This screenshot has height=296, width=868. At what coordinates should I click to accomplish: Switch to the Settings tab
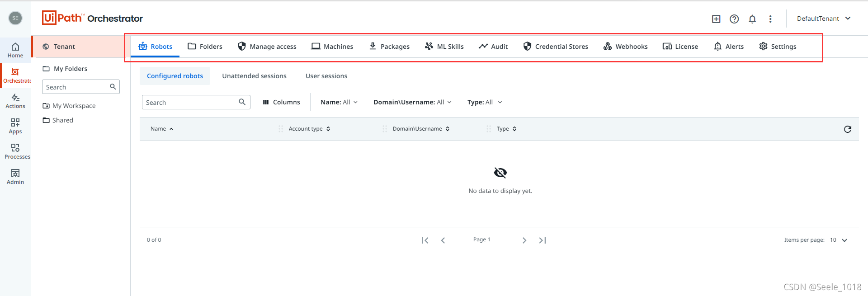(778, 47)
